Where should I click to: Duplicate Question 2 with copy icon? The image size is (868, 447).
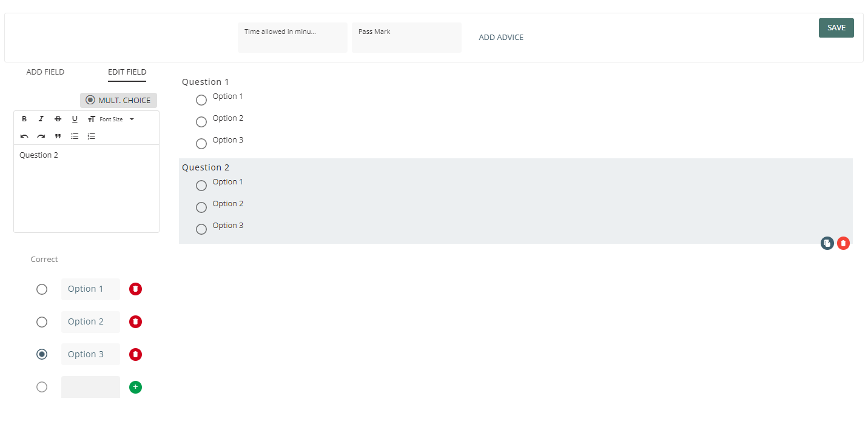(827, 243)
